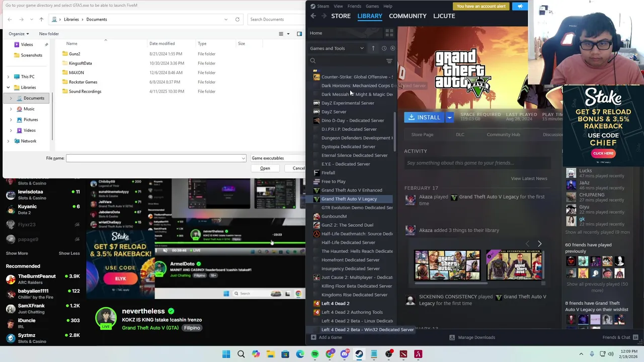The height and width of the screenshot is (362, 644).
Task: Click Add a Game plus icon
Action: click(x=312, y=337)
